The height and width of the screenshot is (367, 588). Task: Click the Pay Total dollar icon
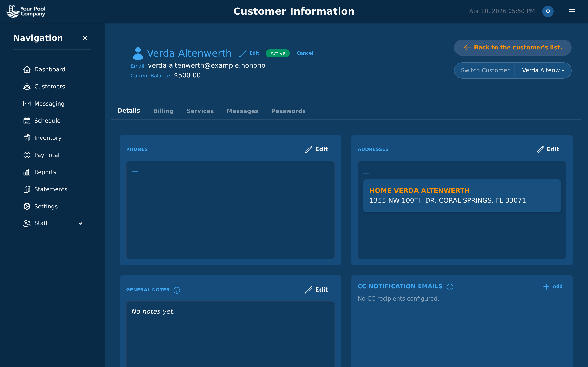(27, 155)
